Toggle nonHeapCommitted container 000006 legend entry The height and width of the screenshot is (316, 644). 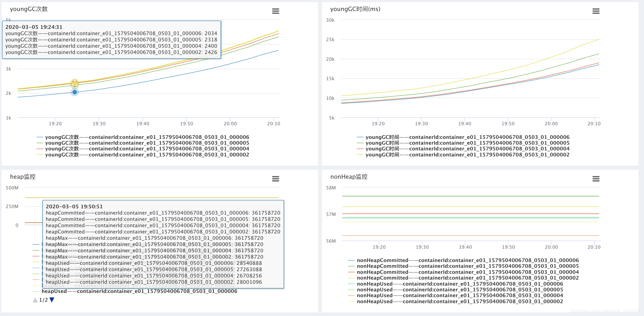point(463,260)
